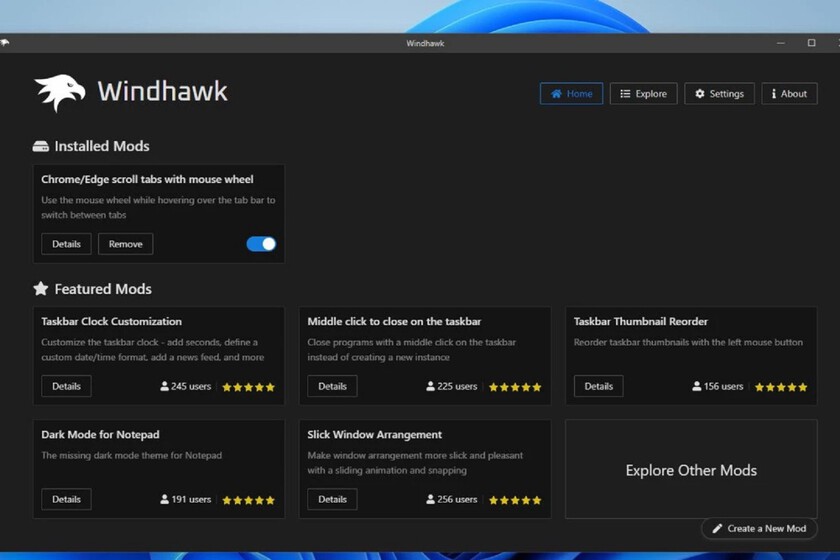This screenshot has height=560, width=840.
Task: Click the Windhawk eagle logo
Action: [x=60, y=93]
